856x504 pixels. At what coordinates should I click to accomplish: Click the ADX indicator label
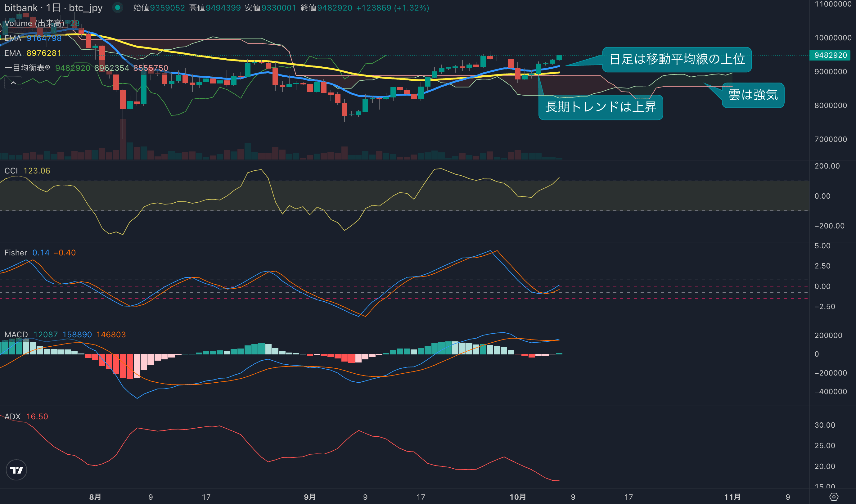[x=12, y=417]
